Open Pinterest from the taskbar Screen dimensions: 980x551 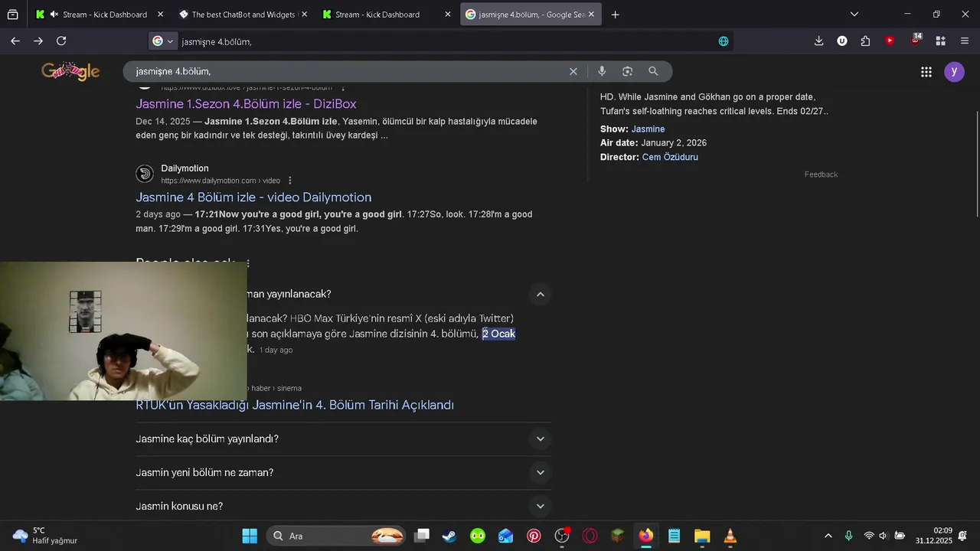coord(534,536)
